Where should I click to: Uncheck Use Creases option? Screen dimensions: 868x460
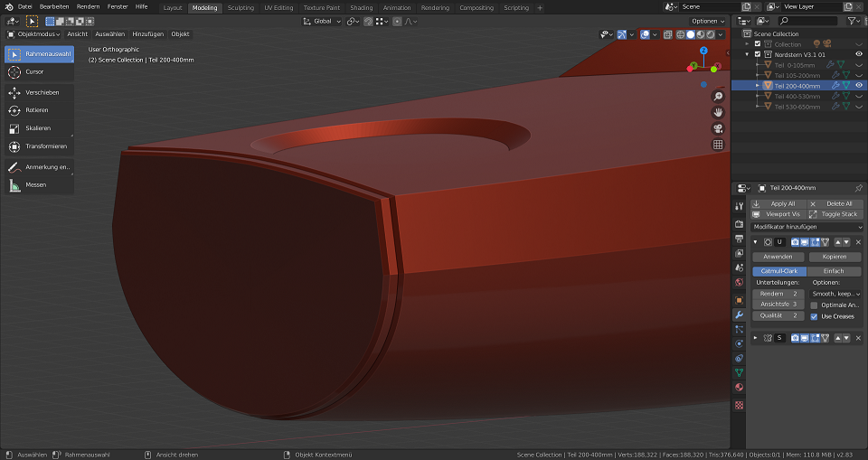click(x=814, y=316)
